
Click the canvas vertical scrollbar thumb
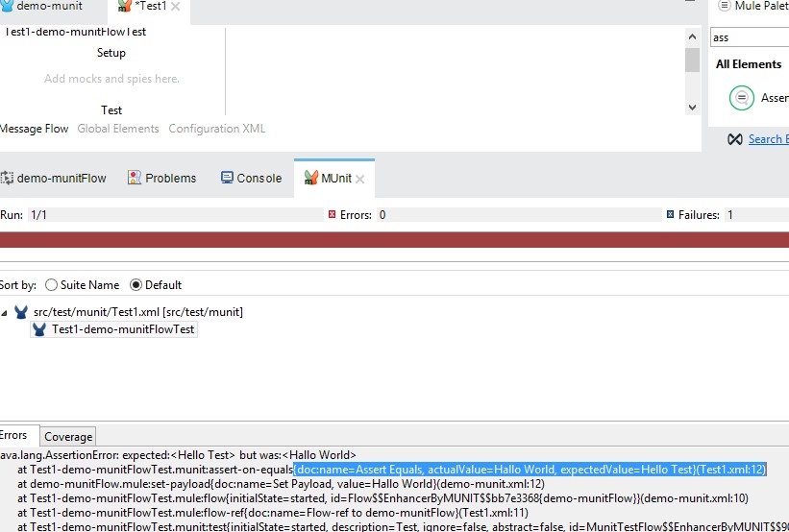(x=692, y=60)
